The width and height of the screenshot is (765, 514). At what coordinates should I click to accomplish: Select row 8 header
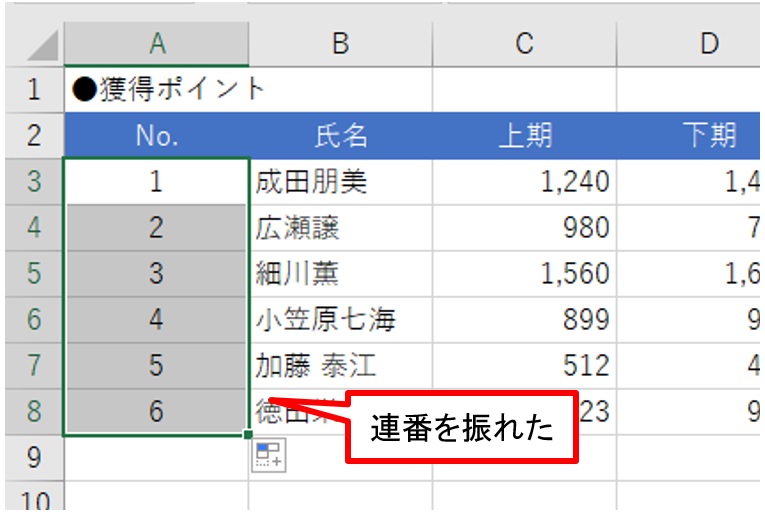(x=34, y=412)
